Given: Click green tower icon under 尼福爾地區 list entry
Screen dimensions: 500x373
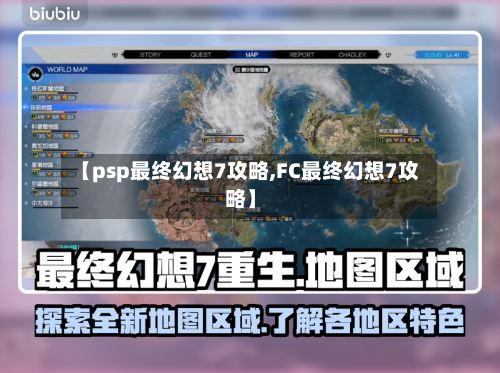Looking at the screenshot, I should point(35,193).
